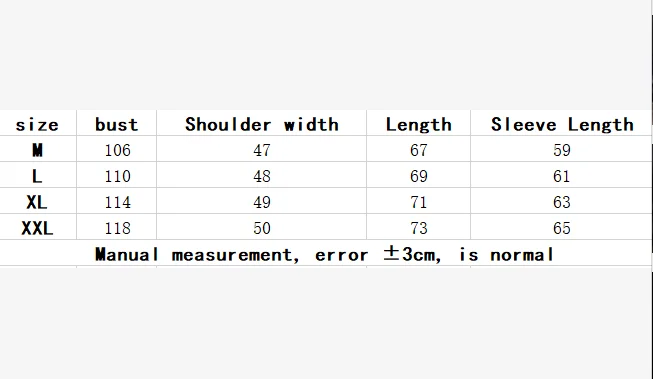The width and height of the screenshot is (653, 379).
Task: Click the L size row label
Action: point(37,176)
